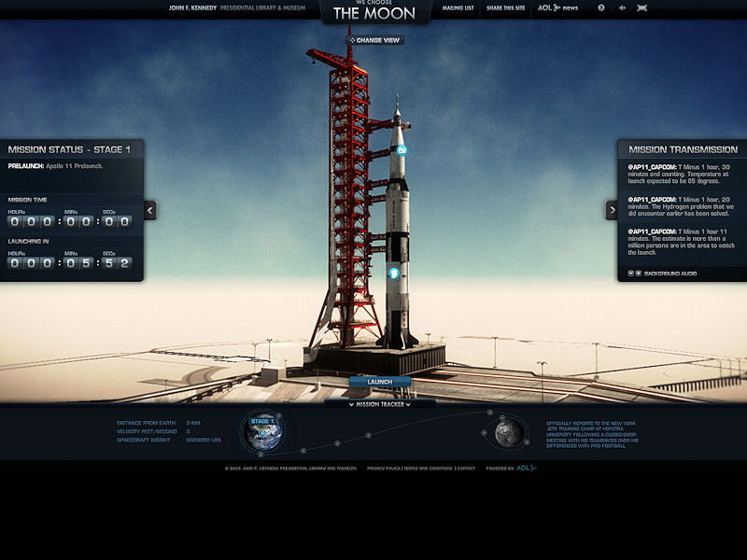Open Share This Site menu item
The height and width of the screenshot is (560, 747).
click(x=505, y=7)
